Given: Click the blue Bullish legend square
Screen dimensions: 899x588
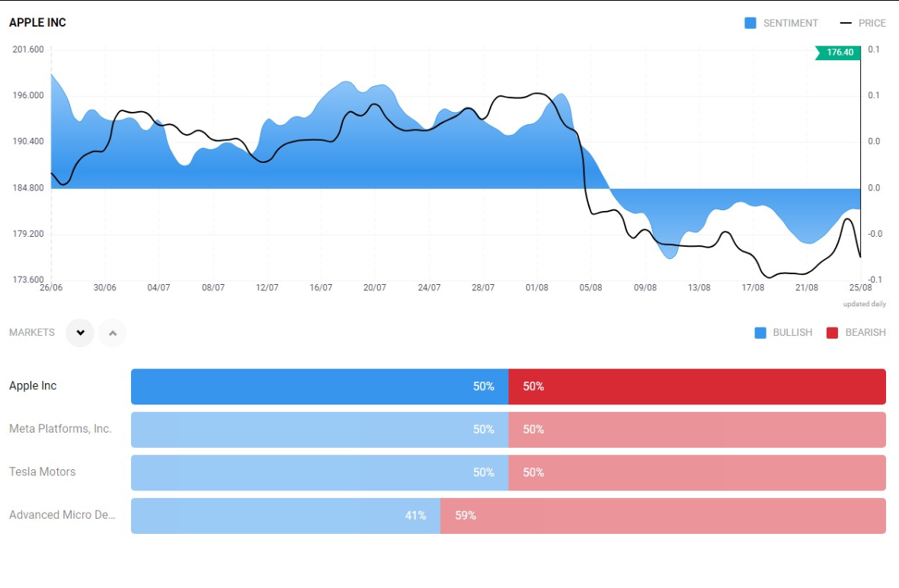Looking at the screenshot, I should (x=760, y=333).
